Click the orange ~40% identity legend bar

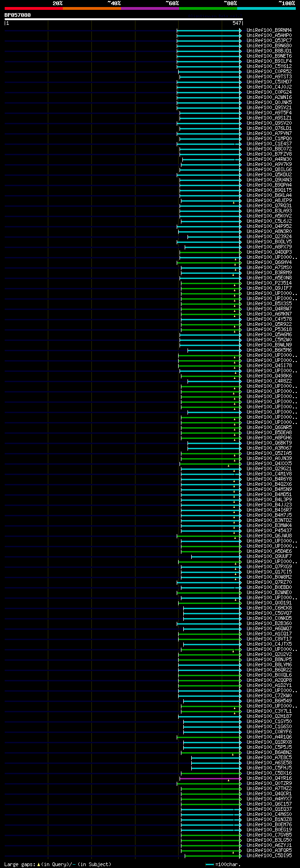coord(91,8)
